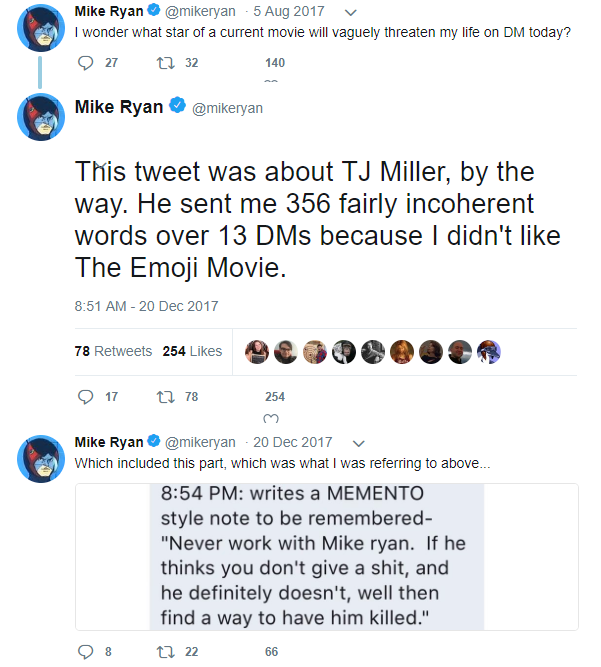Expand the 5 Aug 2017 tweet options chevron
Image resolution: width=601 pixels, height=667 pixels.
point(350,13)
